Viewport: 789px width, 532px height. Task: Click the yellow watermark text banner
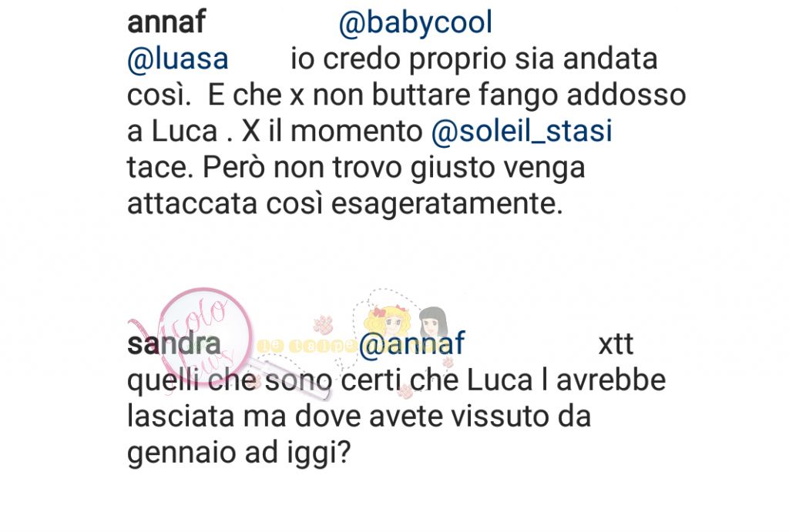coord(307,346)
